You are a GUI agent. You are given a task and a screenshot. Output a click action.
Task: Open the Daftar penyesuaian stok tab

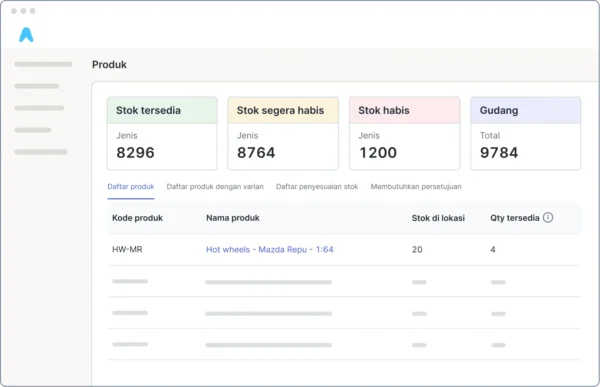pos(317,187)
